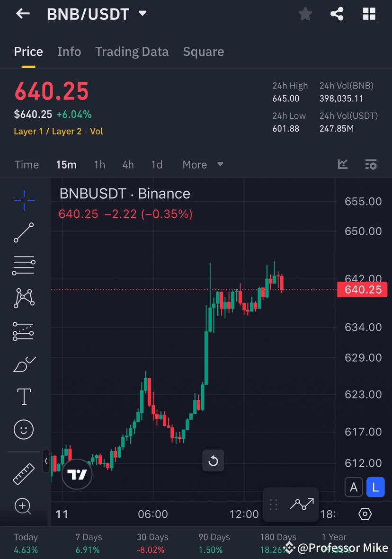Select the brush drawing tool
Image resolution: width=392 pixels, height=559 pixels.
[24, 364]
